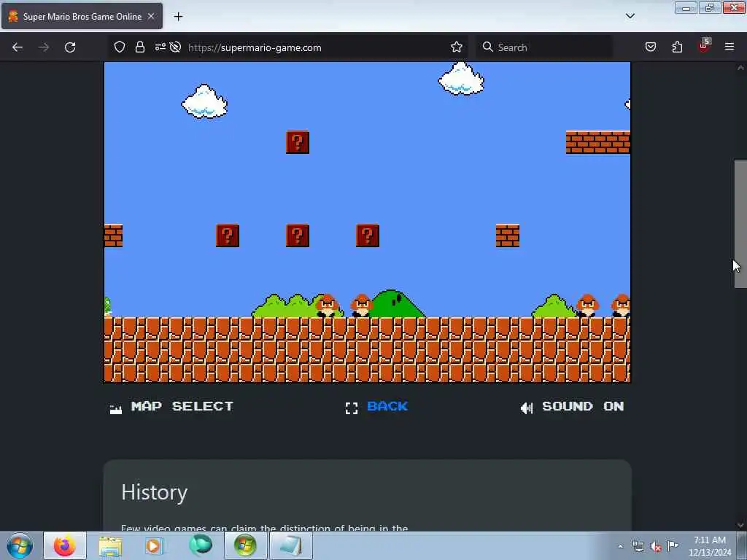
Task: Reload the current page
Action: (70, 47)
